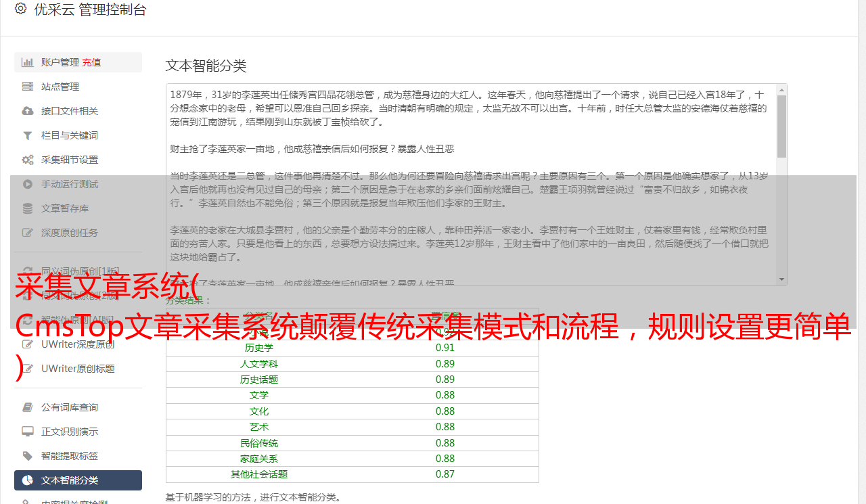Select the active 文本智能分类 sidebar item
Image resolution: width=866 pixels, height=504 pixels.
click(78, 480)
